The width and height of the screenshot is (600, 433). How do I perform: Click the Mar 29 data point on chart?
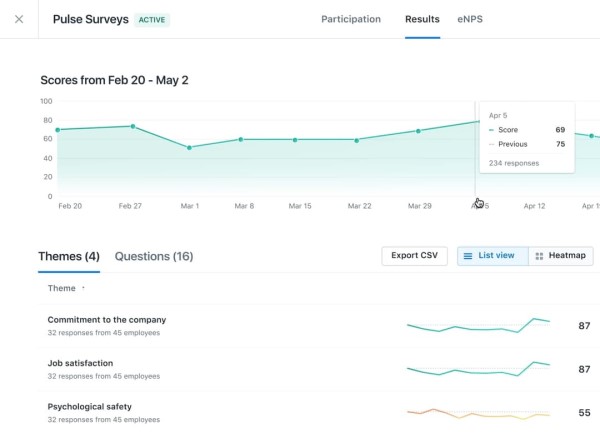[418, 131]
